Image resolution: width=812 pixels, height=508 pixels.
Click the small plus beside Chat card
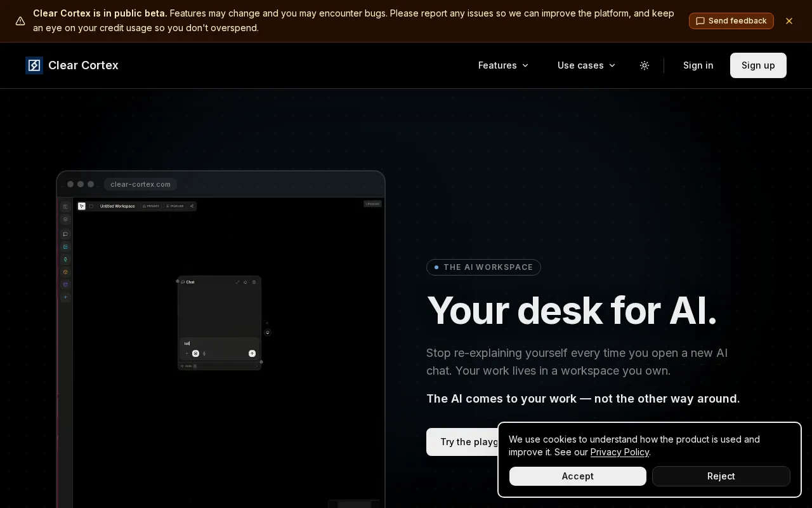[267, 323]
